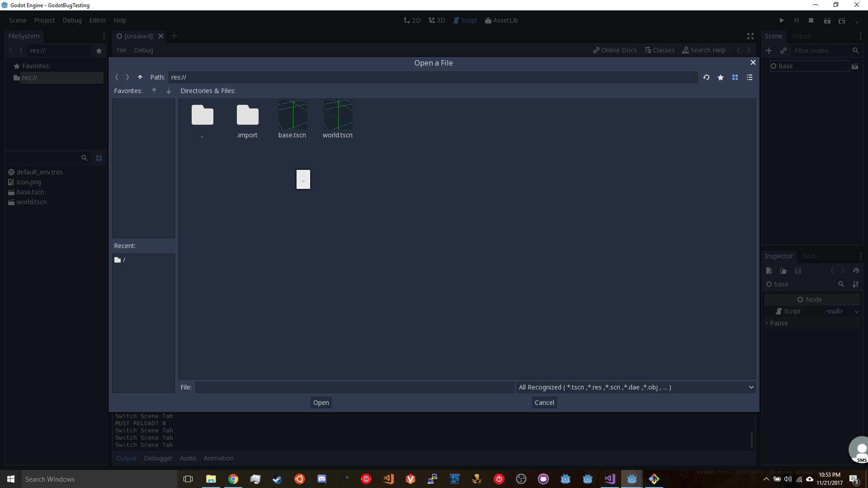Click the Open button in the file dialog

[321, 402]
